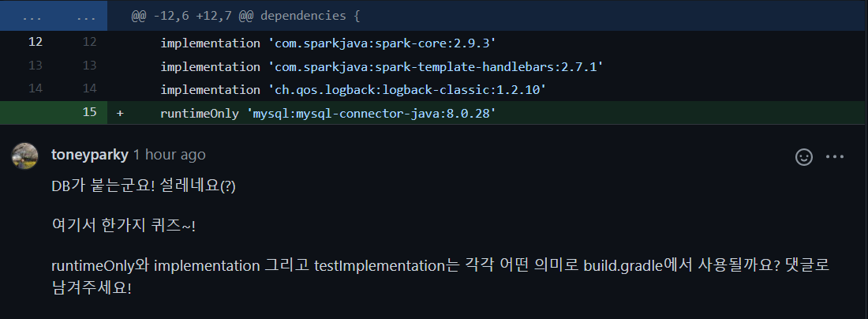Select the comment text 'DB가 붙는군요! 설레네요(?)'
The height and width of the screenshot is (319, 868).
point(144,186)
